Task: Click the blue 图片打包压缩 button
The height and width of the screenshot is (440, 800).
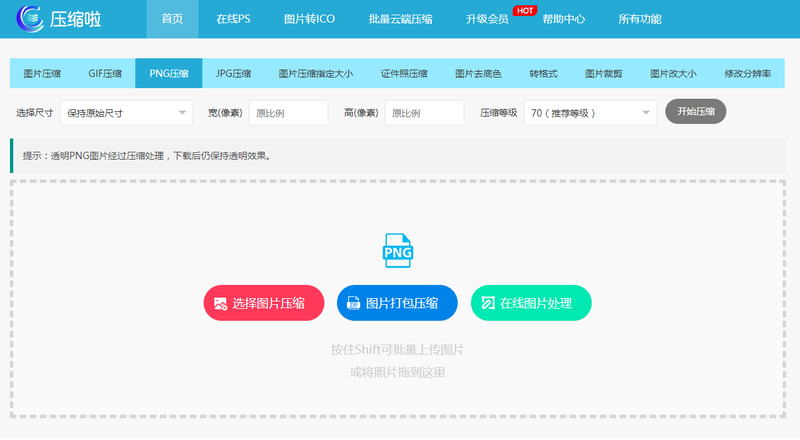Action: (x=397, y=303)
